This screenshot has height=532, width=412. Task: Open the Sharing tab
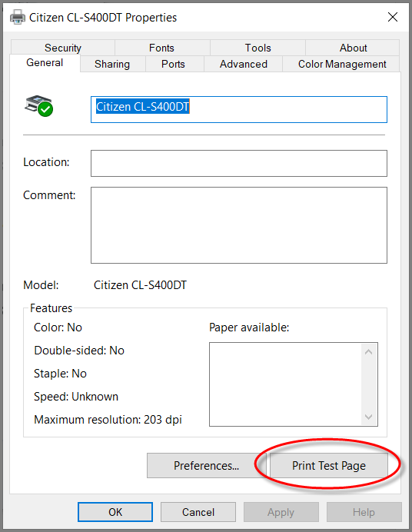[x=112, y=64]
